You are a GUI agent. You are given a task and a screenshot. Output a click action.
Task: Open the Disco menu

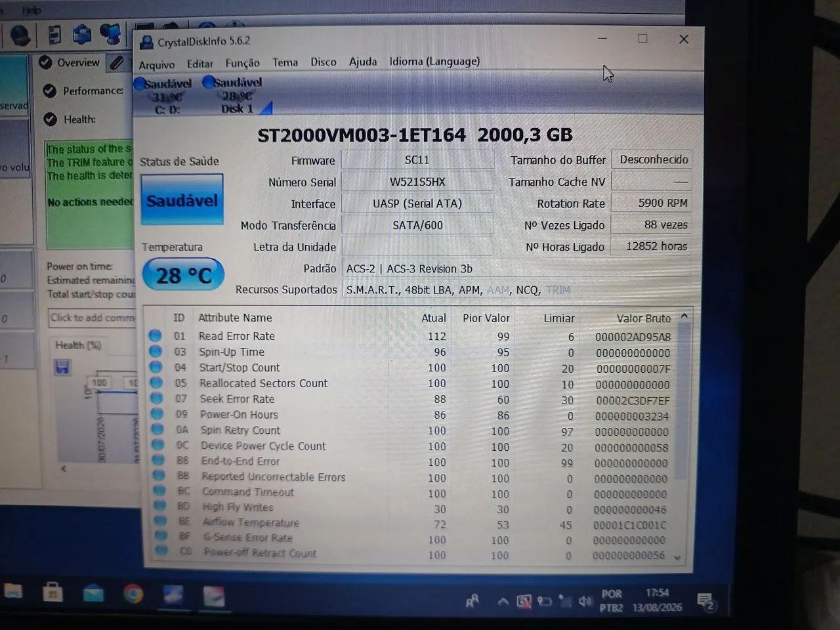(324, 62)
